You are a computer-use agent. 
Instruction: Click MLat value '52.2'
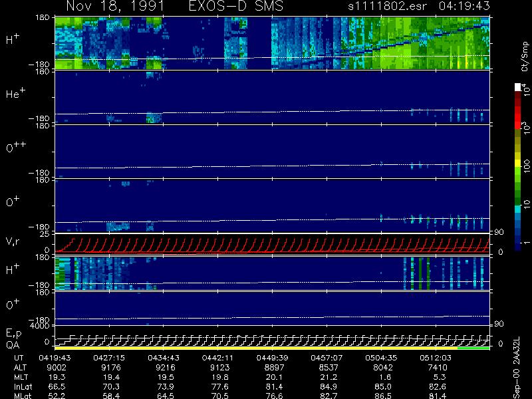[x=57, y=396]
